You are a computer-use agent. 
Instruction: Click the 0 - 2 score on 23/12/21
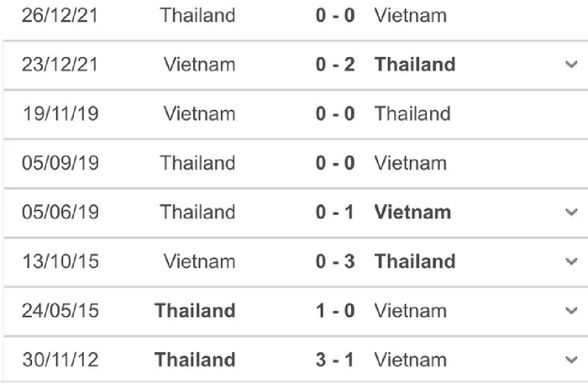[335, 65]
